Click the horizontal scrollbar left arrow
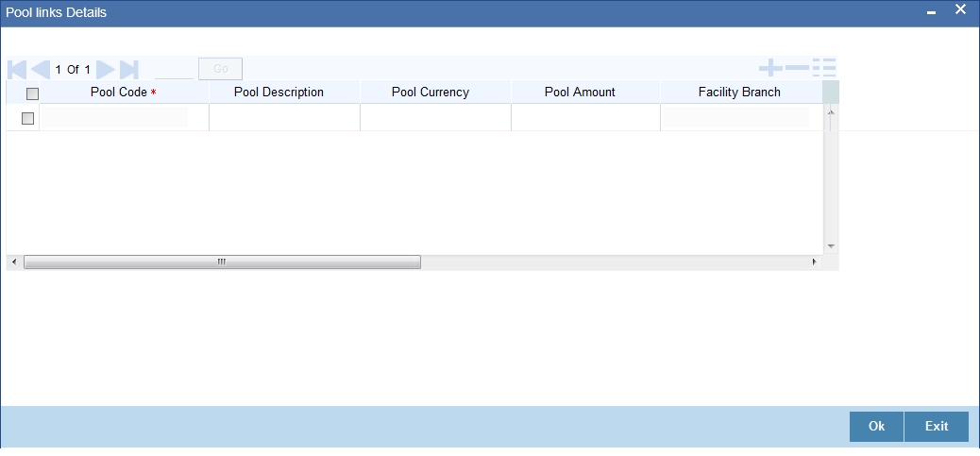 [14, 262]
